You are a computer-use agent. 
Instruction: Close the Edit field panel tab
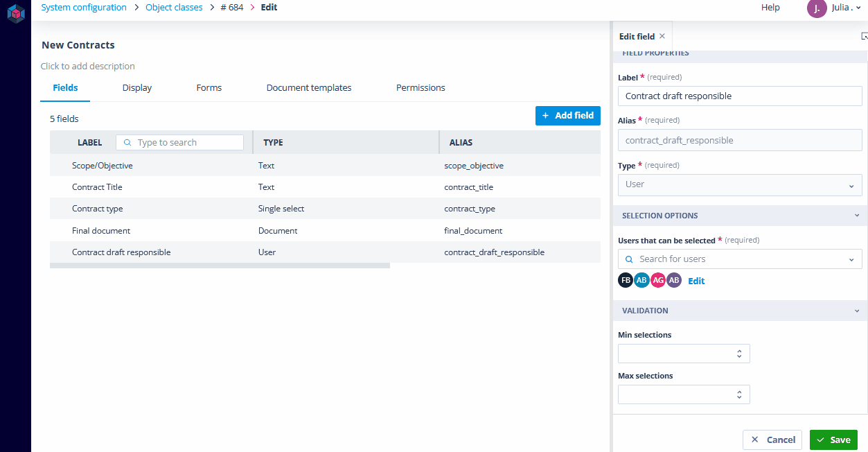pyautogui.click(x=662, y=37)
